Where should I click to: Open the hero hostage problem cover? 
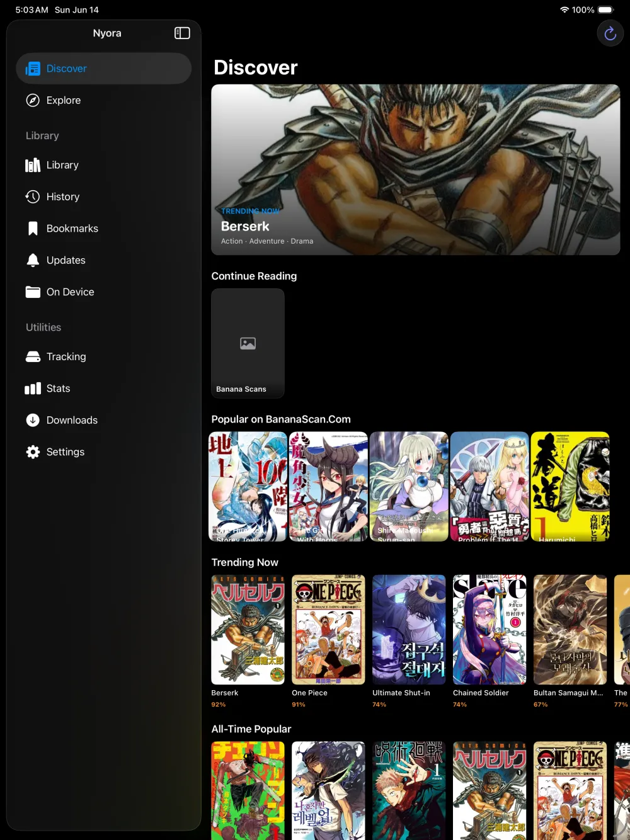pos(490,486)
